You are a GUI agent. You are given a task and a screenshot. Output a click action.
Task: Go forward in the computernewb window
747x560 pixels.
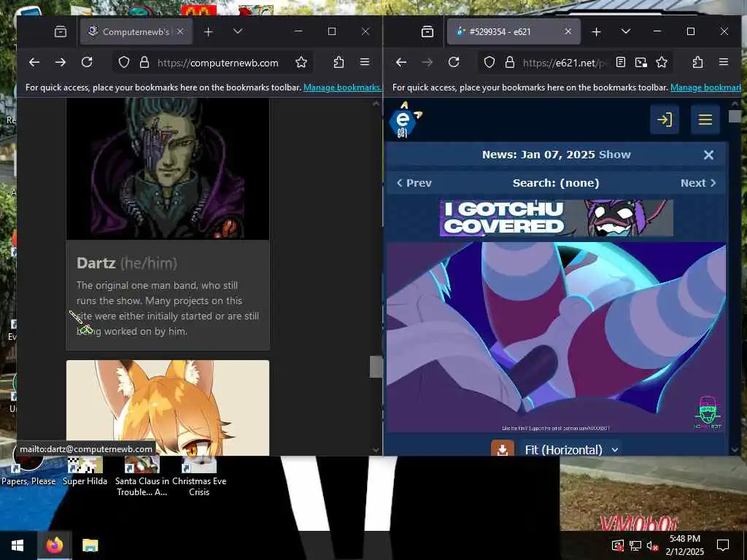tap(61, 63)
